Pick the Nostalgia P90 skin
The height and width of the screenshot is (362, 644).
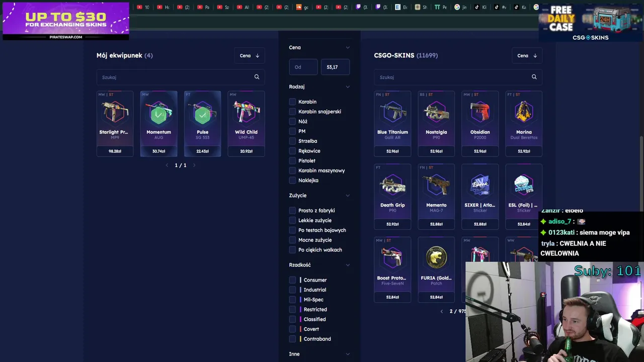point(436,124)
